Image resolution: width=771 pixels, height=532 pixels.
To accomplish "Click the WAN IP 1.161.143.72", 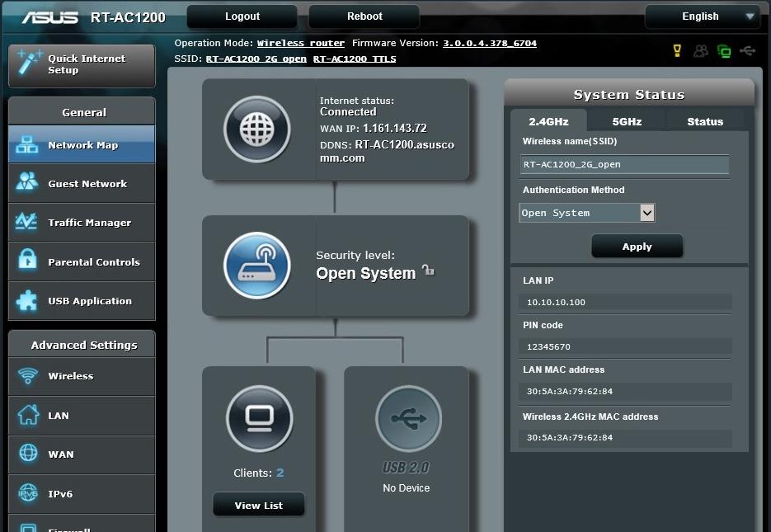I will [395, 129].
